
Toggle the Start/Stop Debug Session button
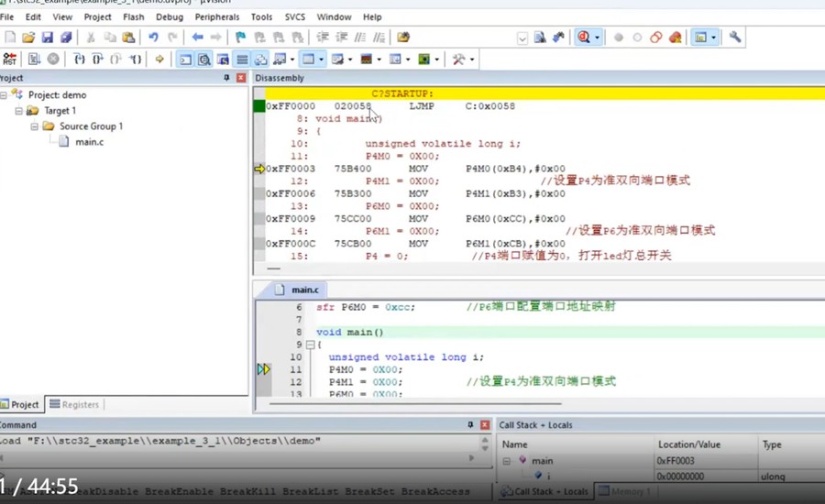[584, 38]
